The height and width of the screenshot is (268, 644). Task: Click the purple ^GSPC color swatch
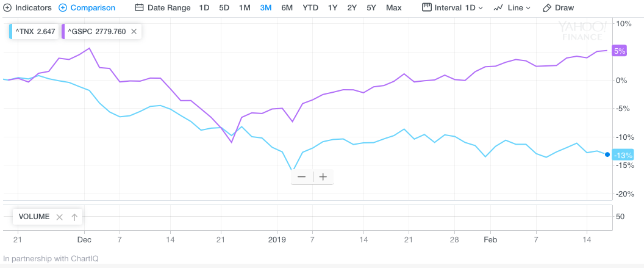[x=64, y=31]
